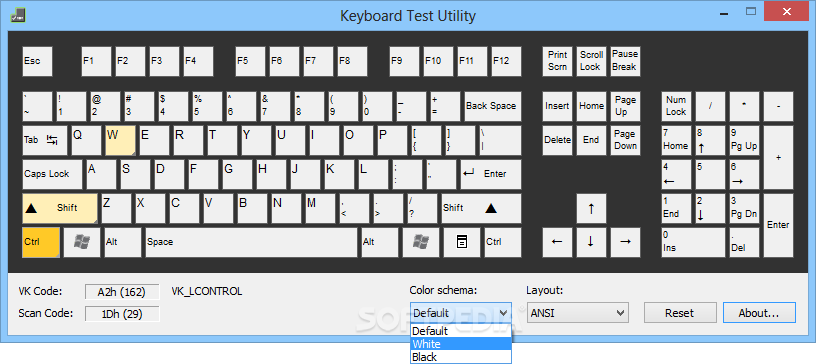Click the right Shift key
The image size is (816, 364).
[x=481, y=208]
